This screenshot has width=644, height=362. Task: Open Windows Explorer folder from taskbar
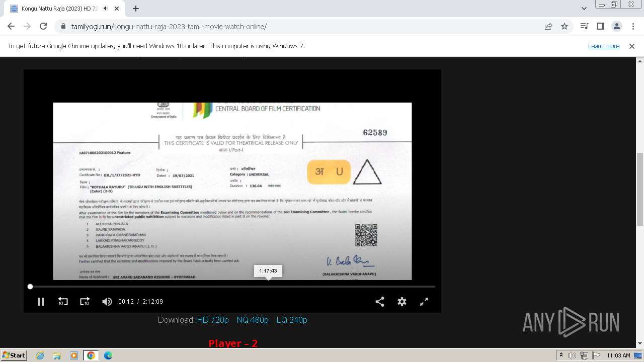(x=57, y=355)
